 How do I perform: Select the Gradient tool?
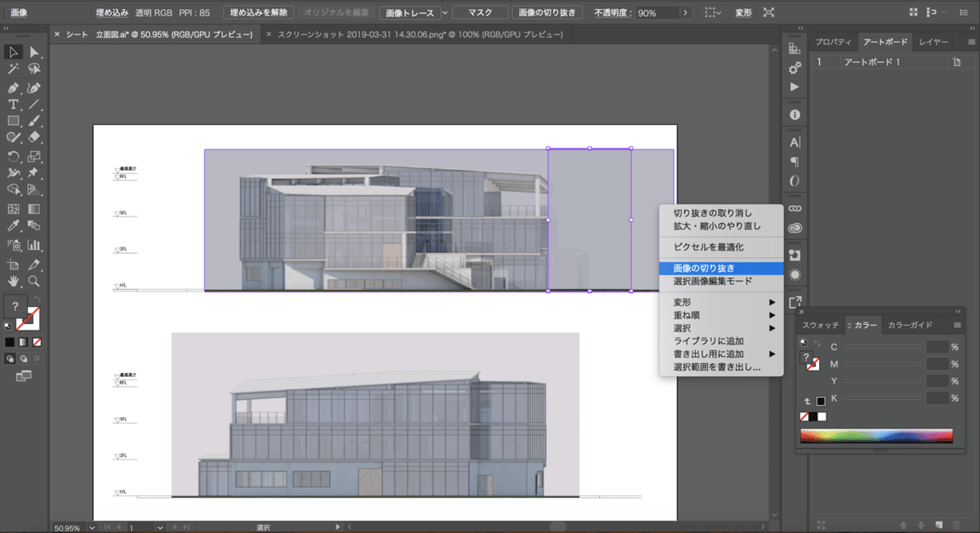(x=34, y=210)
